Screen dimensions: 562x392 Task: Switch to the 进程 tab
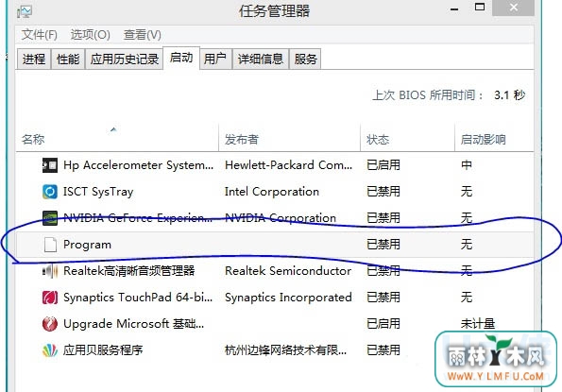(34, 59)
